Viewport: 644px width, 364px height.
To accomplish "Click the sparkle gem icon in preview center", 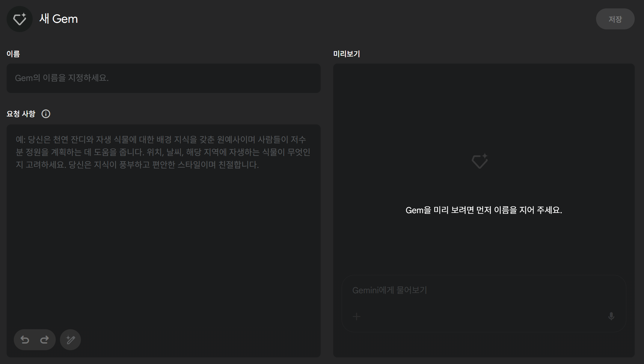I will click(479, 161).
